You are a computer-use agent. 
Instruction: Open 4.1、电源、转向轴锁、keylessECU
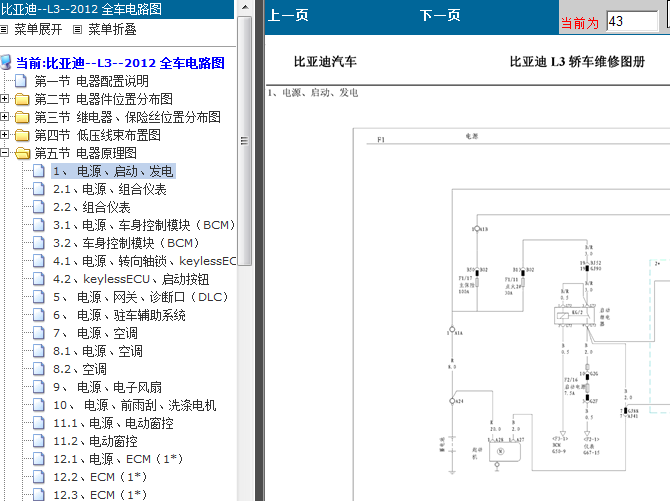coord(144,261)
